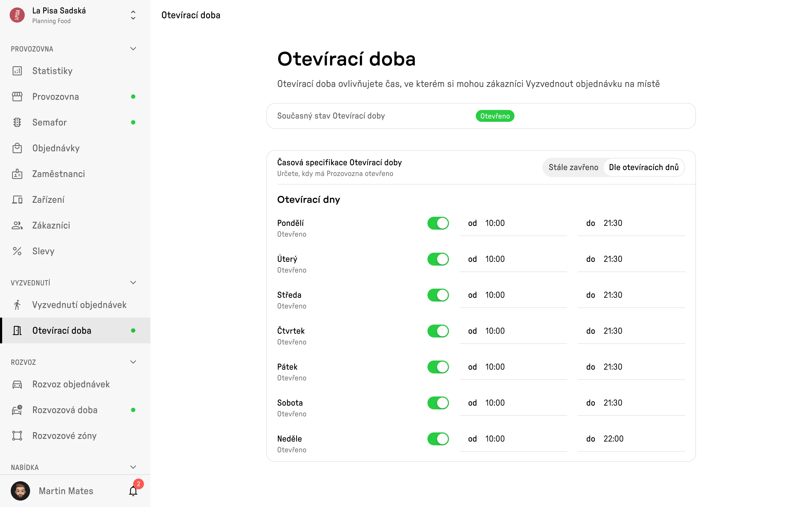The image size is (812, 507).
Task: Open the Zaměstnanci badge icon
Action: tap(17, 174)
